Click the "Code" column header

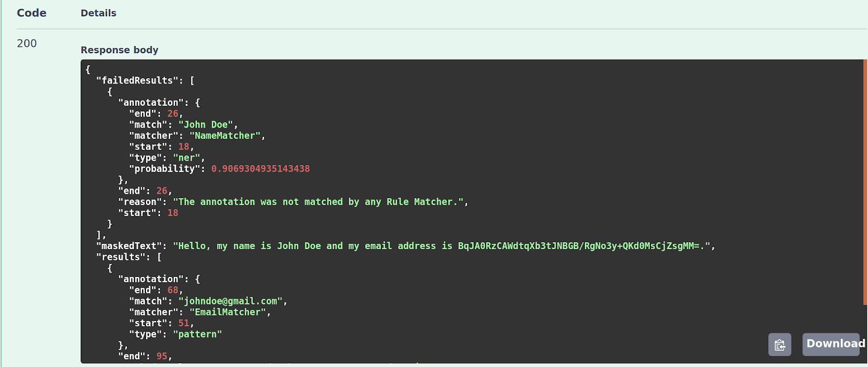31,13
